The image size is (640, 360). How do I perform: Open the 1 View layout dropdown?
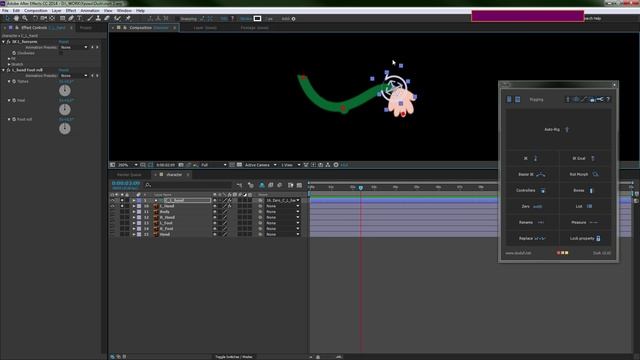coord(291,165)
